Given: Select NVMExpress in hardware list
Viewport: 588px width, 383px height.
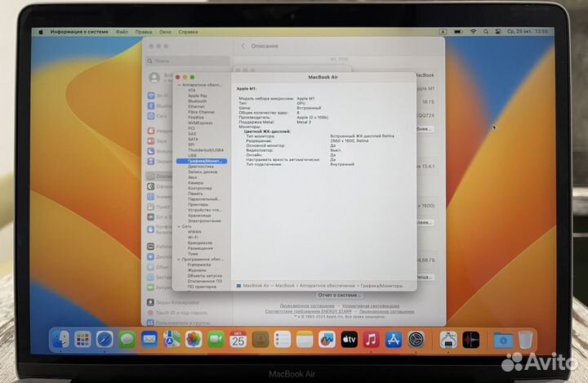Looking at the screenshot, I should tap(200, 123).
